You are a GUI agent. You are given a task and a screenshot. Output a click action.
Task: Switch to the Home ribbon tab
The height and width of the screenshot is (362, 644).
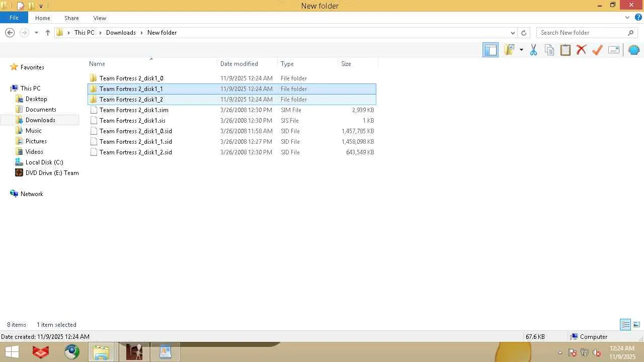[x=43, y=18]
